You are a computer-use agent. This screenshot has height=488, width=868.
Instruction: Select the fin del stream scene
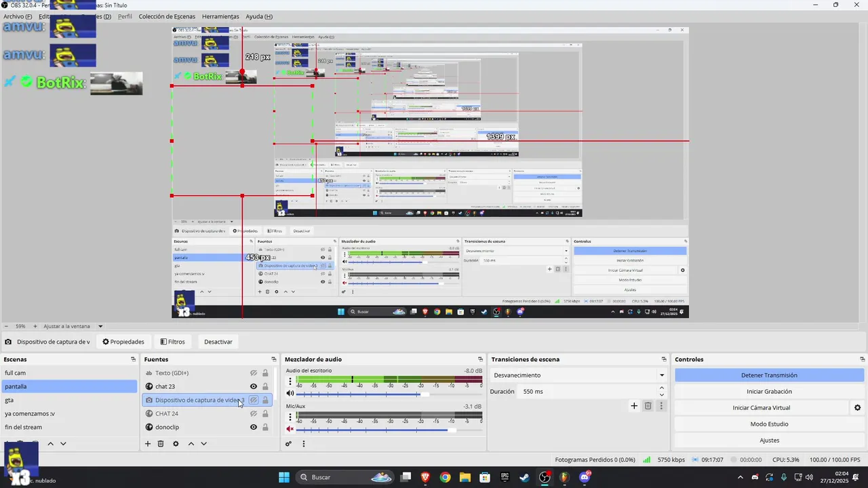[68, 427]
